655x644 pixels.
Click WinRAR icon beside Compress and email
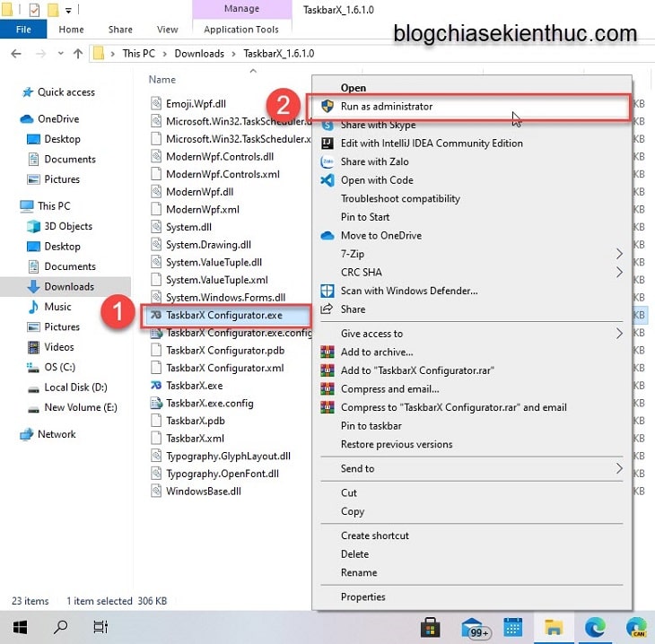pos(327,389)
